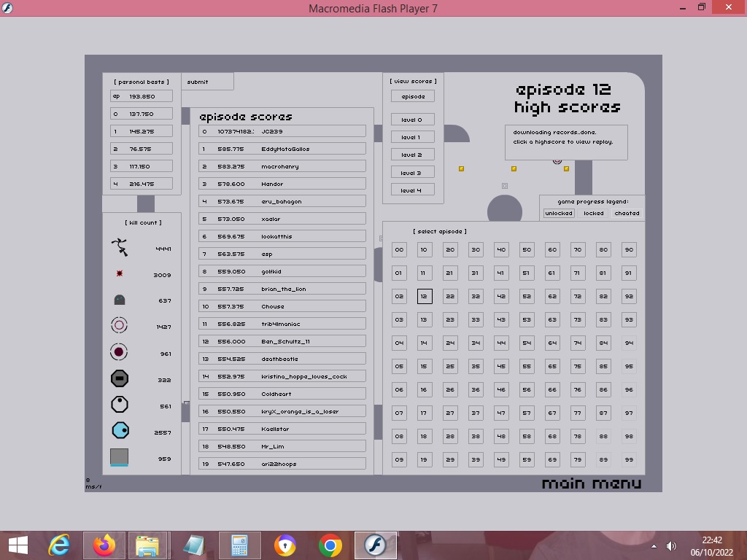This screenshot has height=560, width=747.
Task: Toggle the unlocked legend option
Action: pyautogui.click(x=559, y=214)
